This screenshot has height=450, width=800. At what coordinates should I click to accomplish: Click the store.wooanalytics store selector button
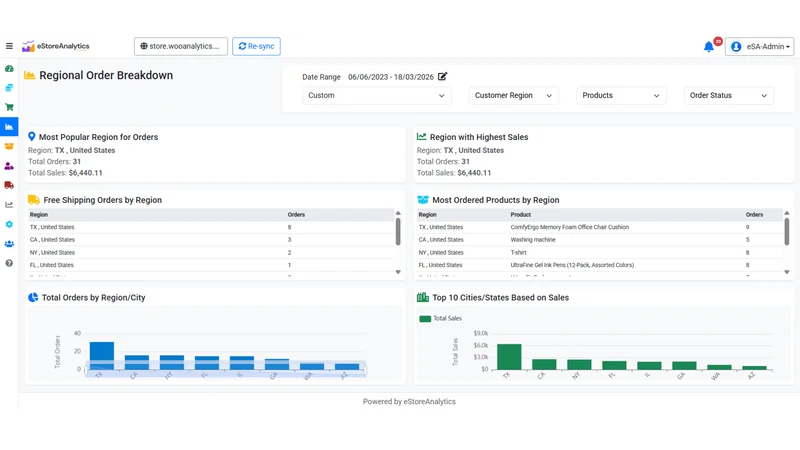point(181,46)
